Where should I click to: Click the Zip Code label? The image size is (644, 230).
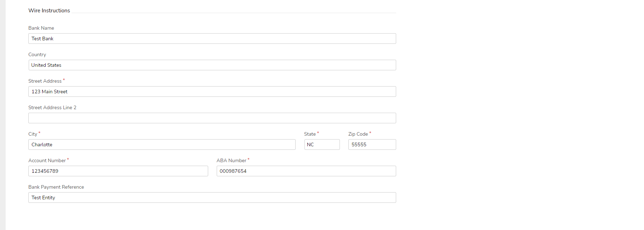point(358,134)
